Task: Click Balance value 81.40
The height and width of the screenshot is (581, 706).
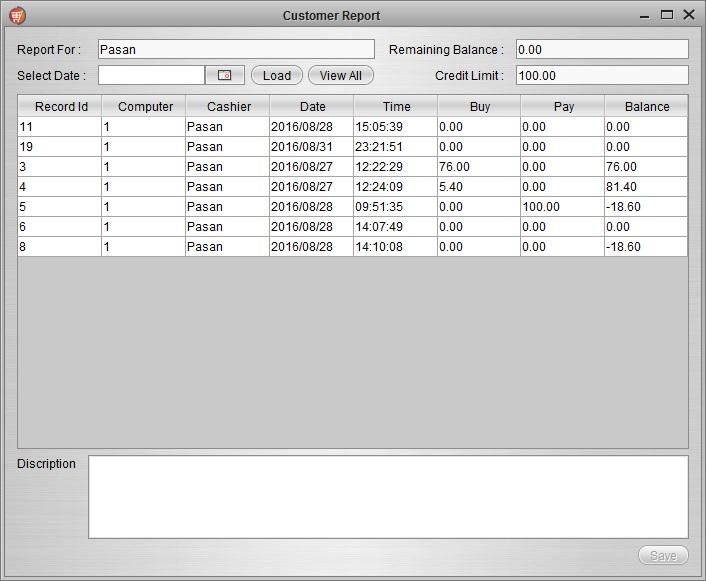Action: tap(646, 186)
